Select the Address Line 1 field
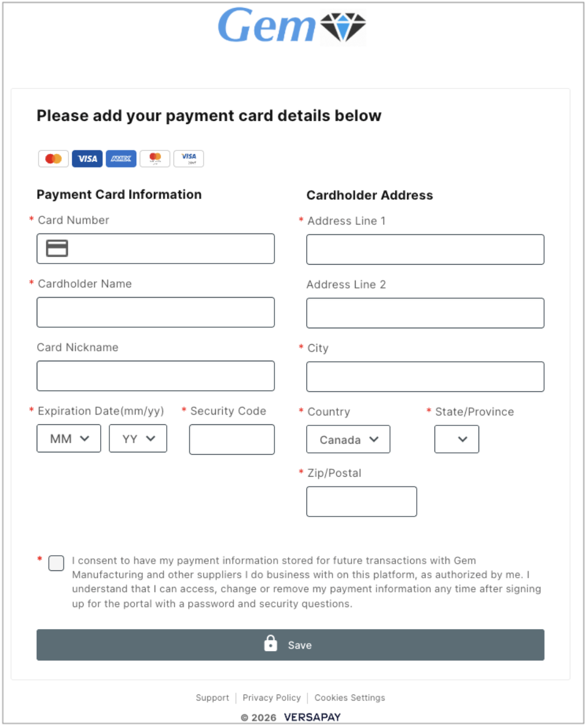The width and height of the screenshot is (588, 725). [x=425, y=249]
